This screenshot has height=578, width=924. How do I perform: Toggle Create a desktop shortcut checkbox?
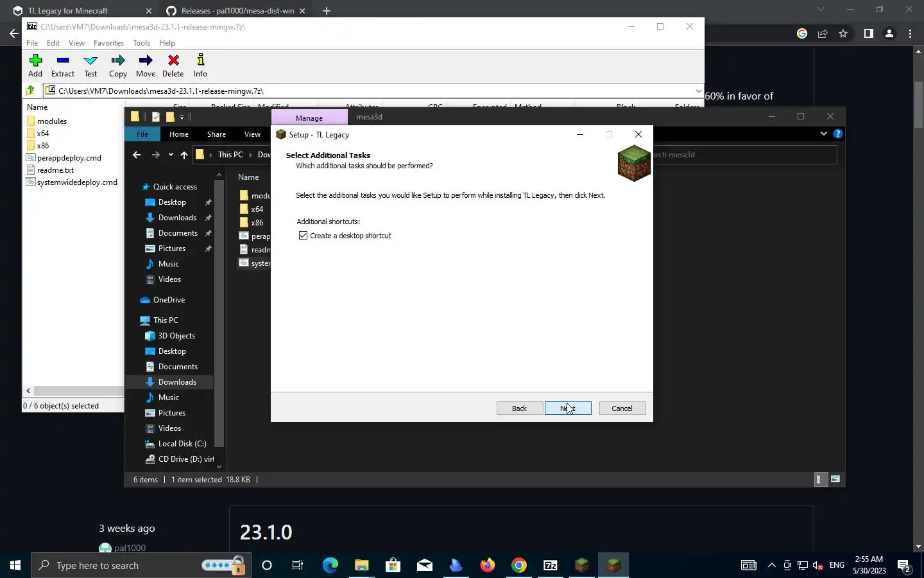[x=303, y=236]
